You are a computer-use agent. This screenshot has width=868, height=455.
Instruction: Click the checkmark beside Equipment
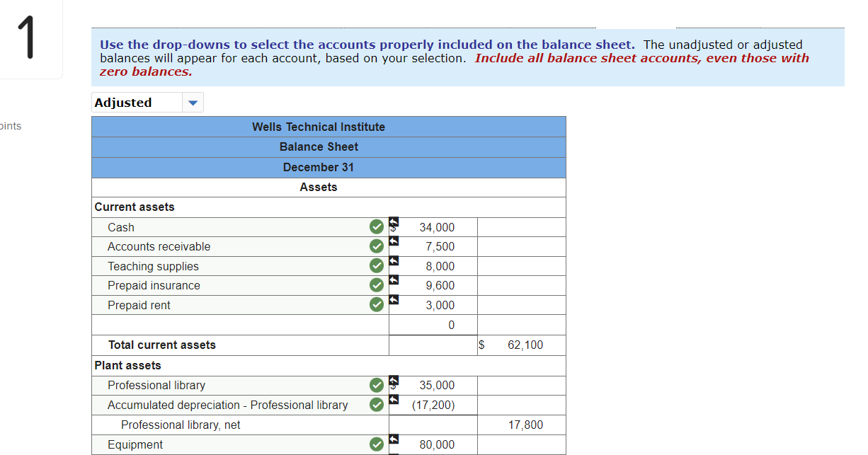[375, 444]
